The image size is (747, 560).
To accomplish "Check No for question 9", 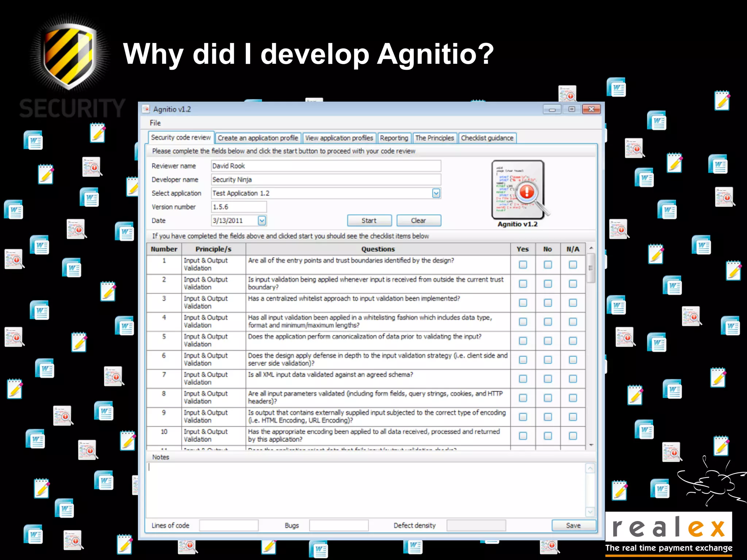I will [548, 417].
